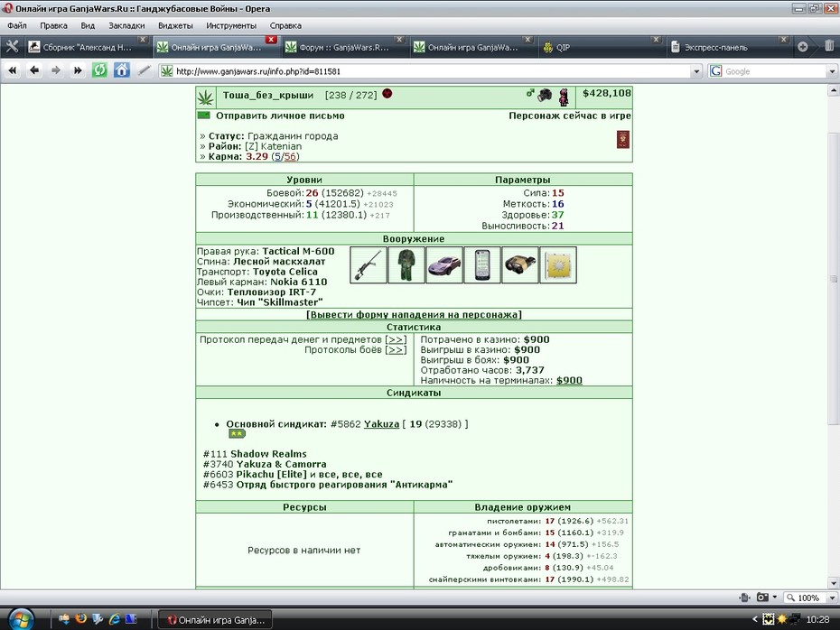Open the closed tabs trash icon
Viewport: 840px width, 630px height.
pos(829,47)
